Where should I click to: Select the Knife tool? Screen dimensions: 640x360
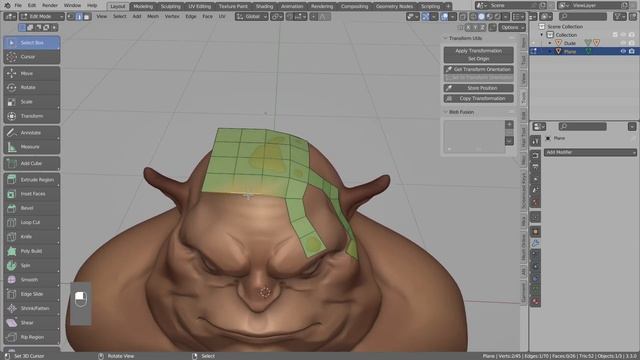[31, 237]
